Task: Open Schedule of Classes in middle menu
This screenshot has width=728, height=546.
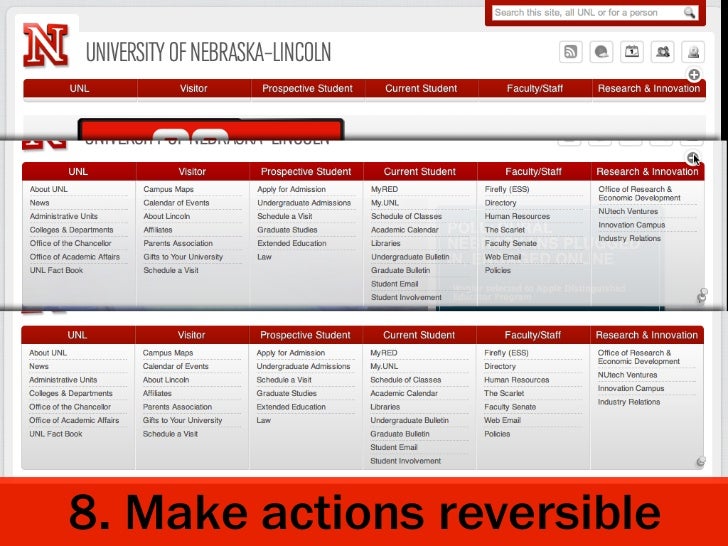Action: [x=406, y=216]
